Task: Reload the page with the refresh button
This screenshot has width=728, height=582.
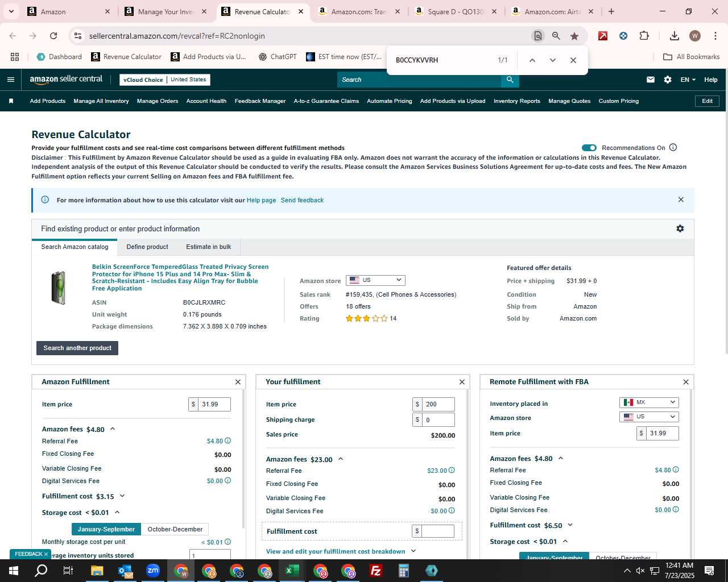Action: tap(53, 36)
